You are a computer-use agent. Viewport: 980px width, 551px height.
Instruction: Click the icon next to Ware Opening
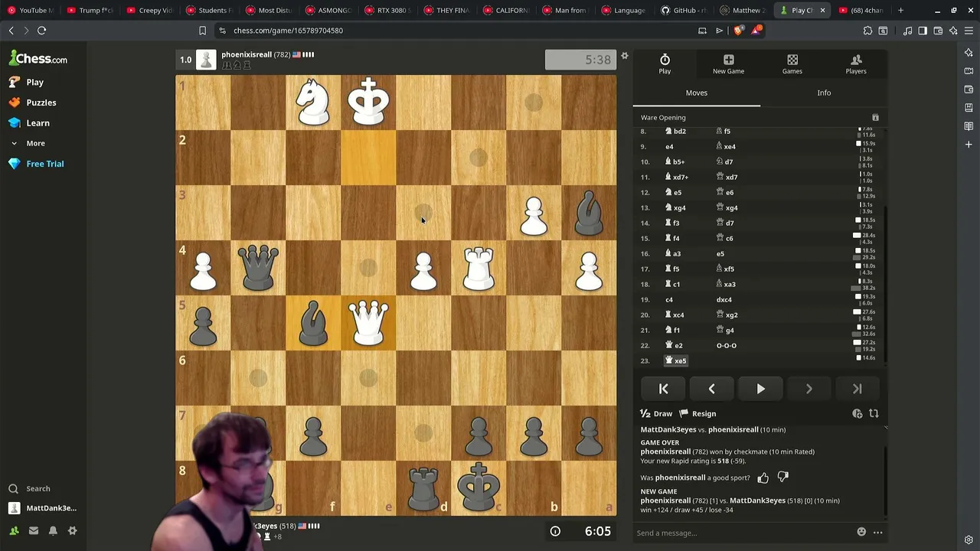[875, 118]
